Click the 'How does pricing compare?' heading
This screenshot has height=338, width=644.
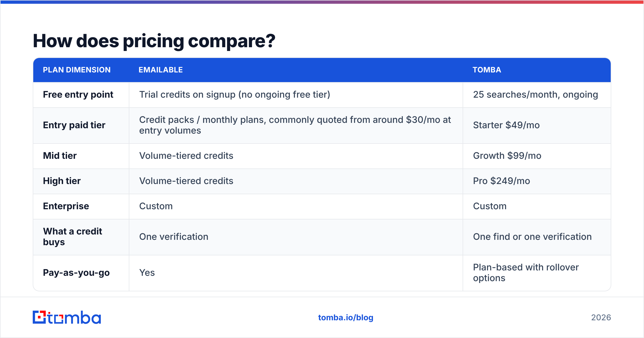154,41
